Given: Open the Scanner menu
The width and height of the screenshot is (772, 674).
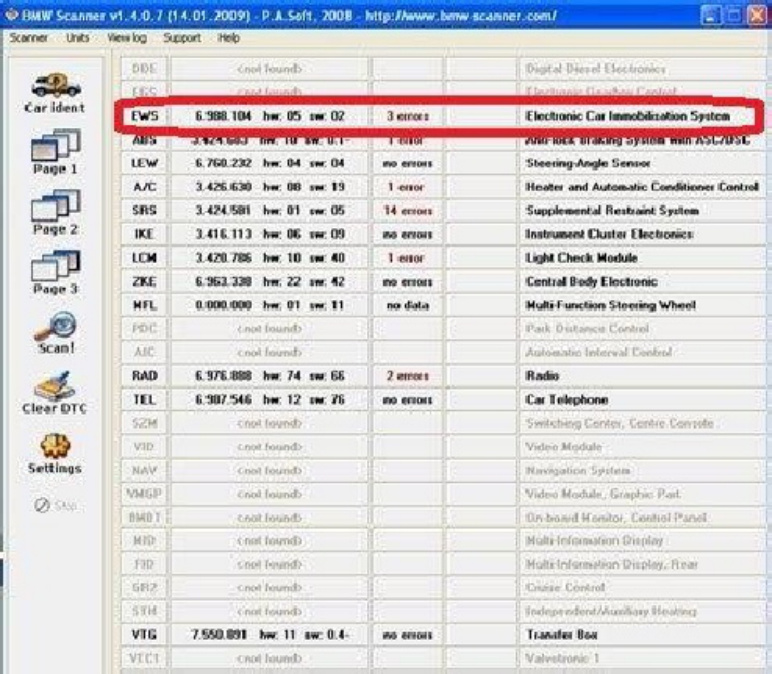Looking at the screenshot, I should point(29,38).
